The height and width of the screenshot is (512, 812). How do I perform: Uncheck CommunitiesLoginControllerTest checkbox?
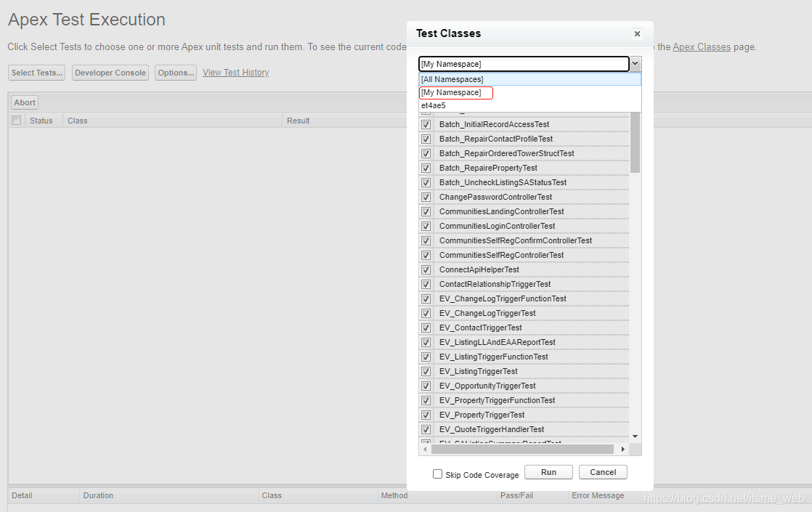tap(426, 227)
